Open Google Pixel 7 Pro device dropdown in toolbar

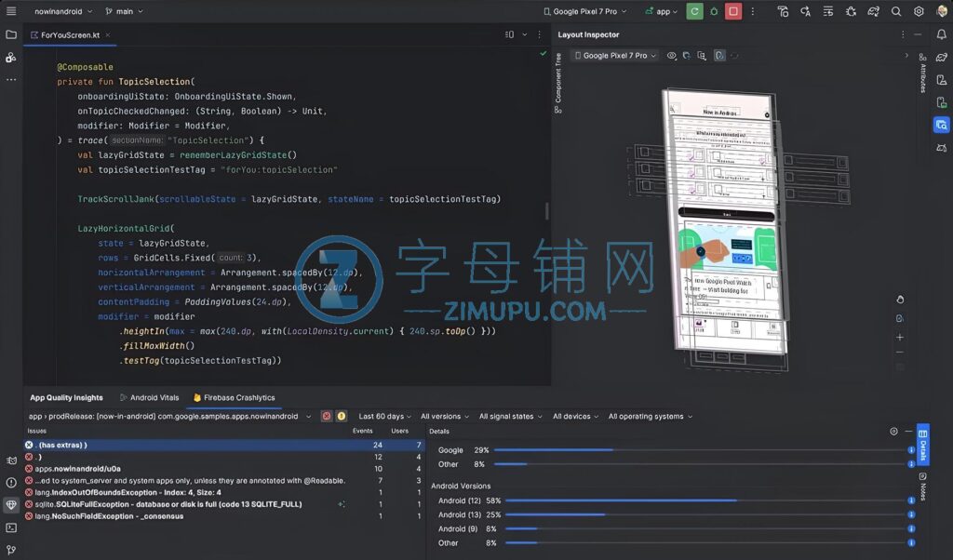click(x=584, y=11)
